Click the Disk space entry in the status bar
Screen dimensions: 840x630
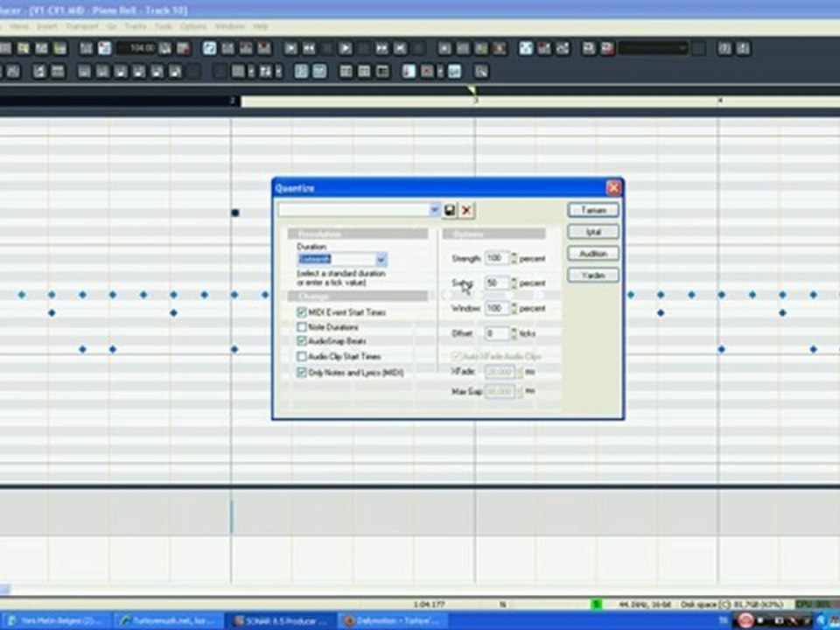[x=731, y=605]
